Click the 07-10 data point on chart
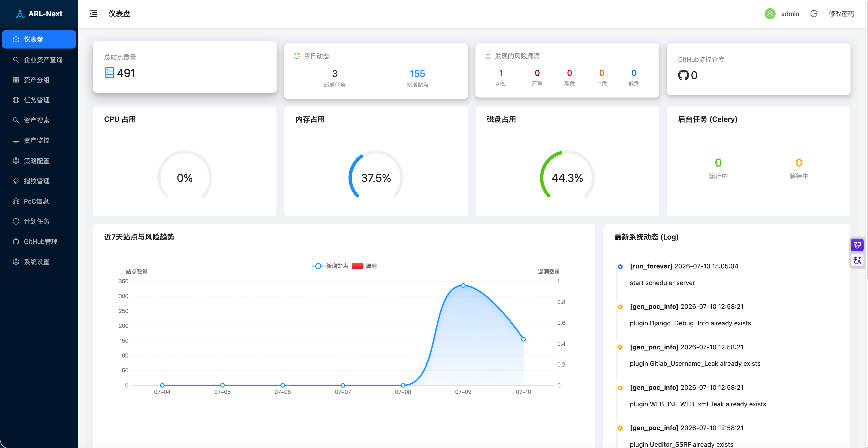The height and width of the screenshot is (448, 868). (x=523, y=339)
